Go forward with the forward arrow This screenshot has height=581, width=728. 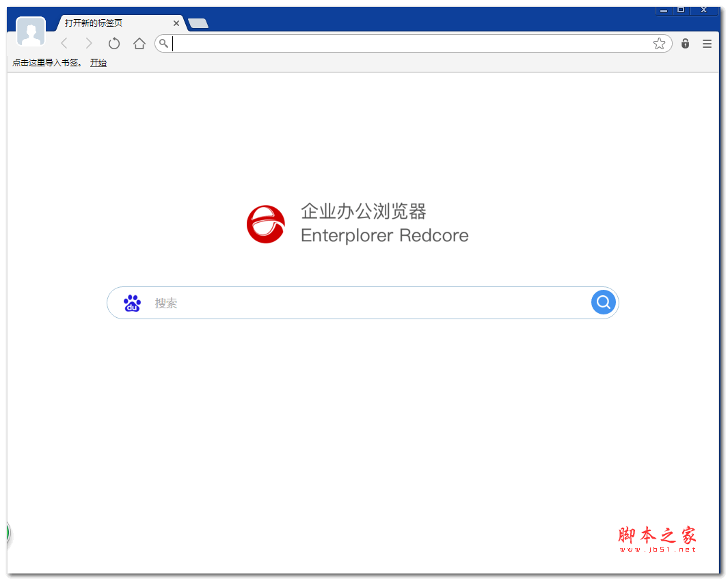point(89,44)
